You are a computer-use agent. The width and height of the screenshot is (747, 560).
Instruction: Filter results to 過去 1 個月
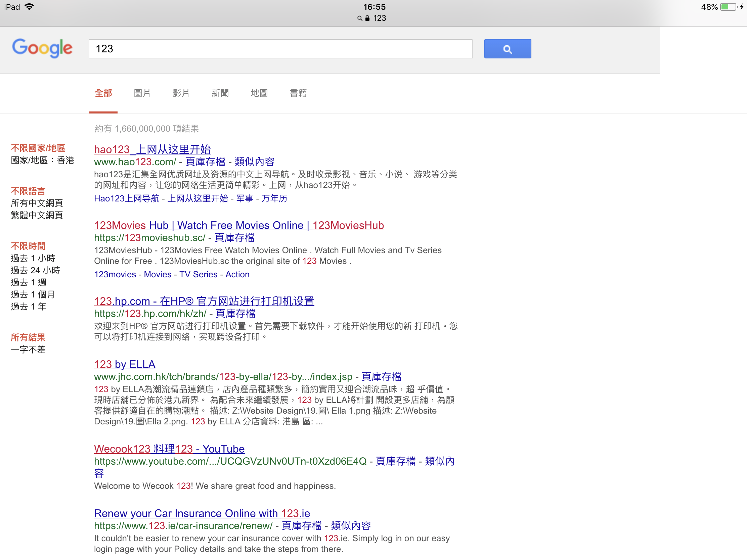33,295
